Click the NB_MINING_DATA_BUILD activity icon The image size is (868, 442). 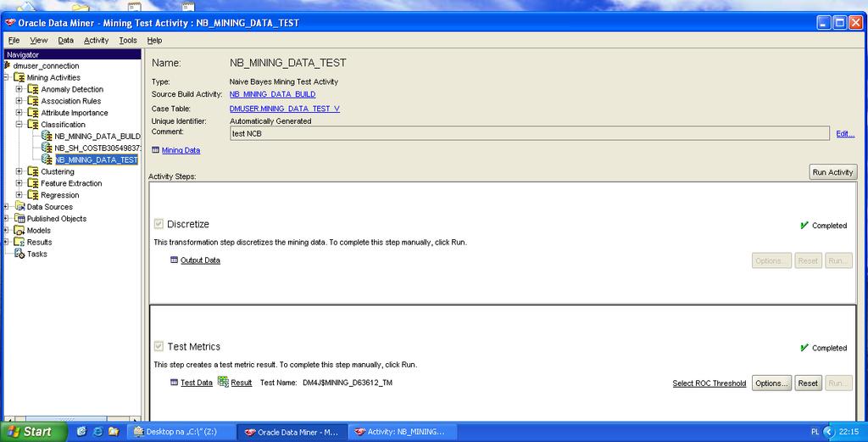47,136
